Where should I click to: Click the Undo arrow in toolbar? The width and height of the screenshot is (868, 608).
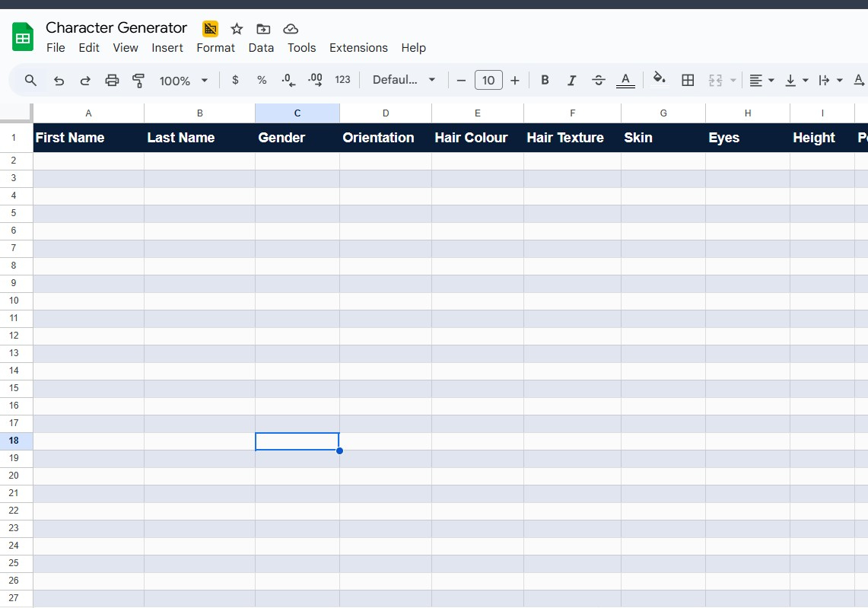[59, 80]
